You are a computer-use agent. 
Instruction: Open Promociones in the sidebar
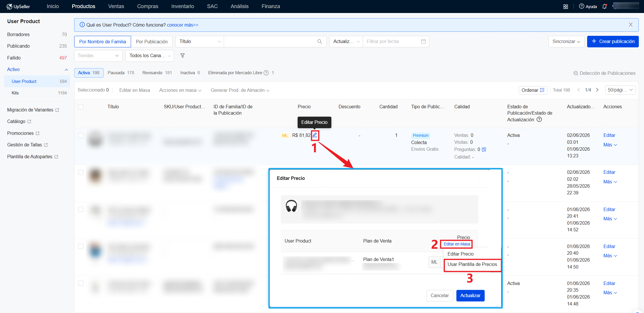click(23, 133)
